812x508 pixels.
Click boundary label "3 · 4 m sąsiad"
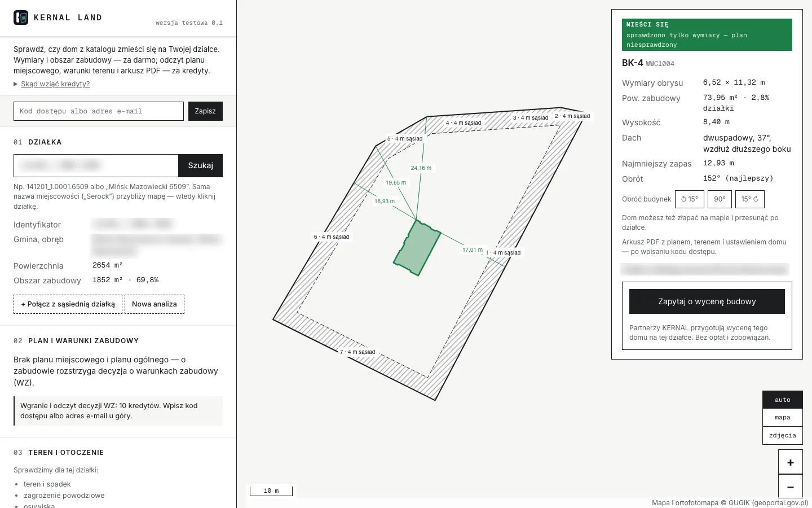(531, 118)
